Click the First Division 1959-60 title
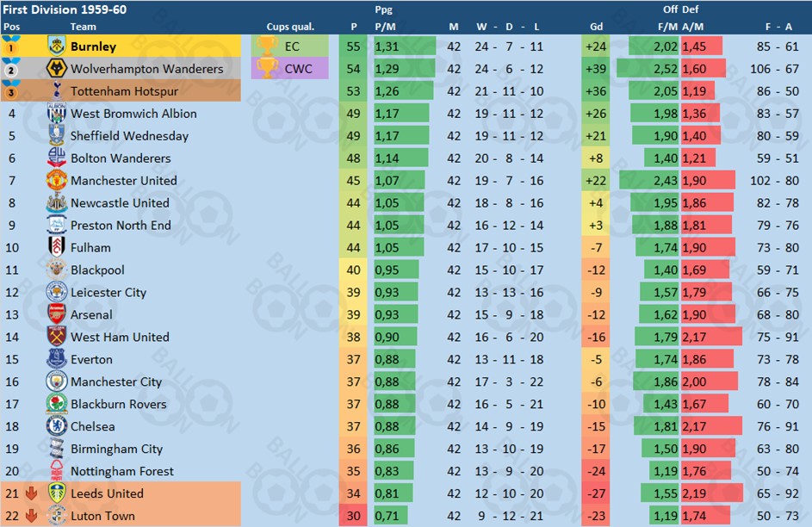The width and height of the screenshot is (812, 527). (x=65, y=9)
